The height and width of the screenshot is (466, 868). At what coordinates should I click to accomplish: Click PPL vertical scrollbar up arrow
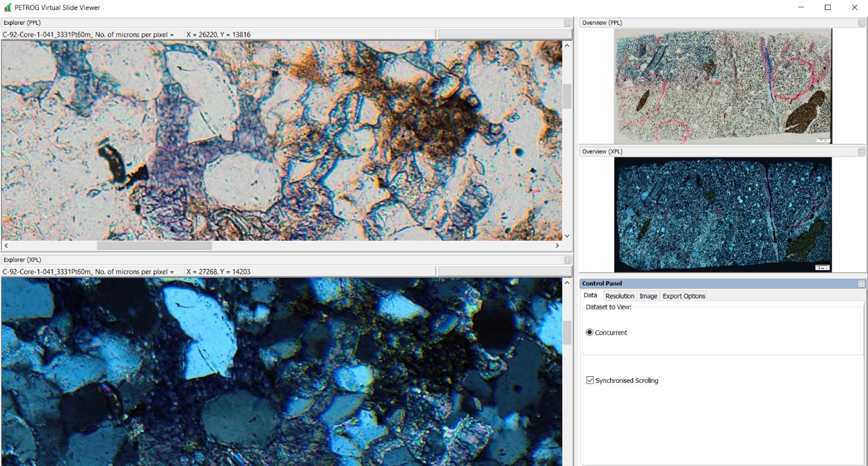pyautogui.click(x=567, y=45)
